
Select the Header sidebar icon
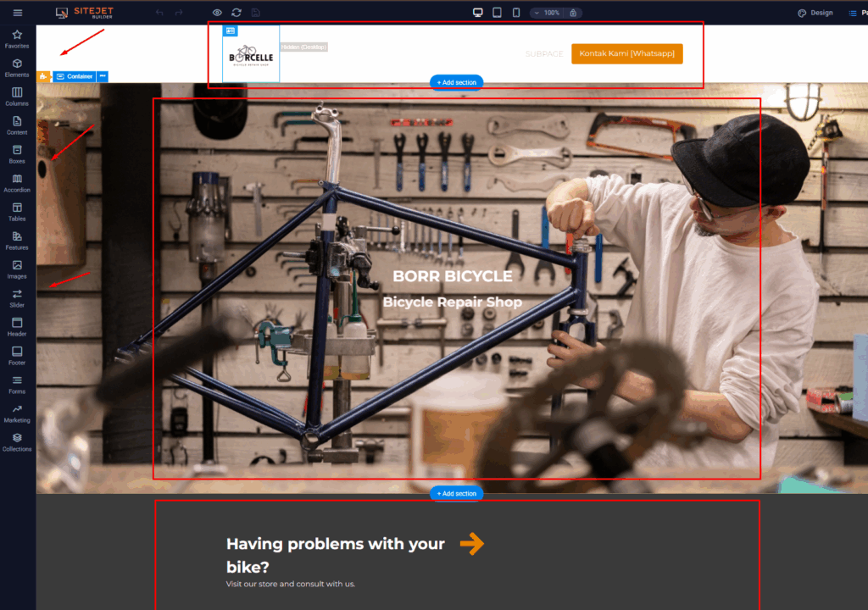click(x=17, y=327)
